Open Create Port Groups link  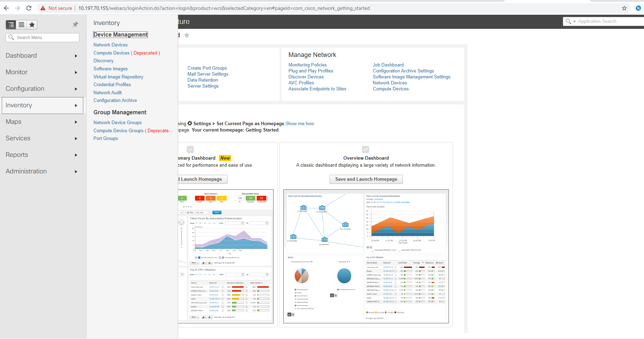coord(207,68)
